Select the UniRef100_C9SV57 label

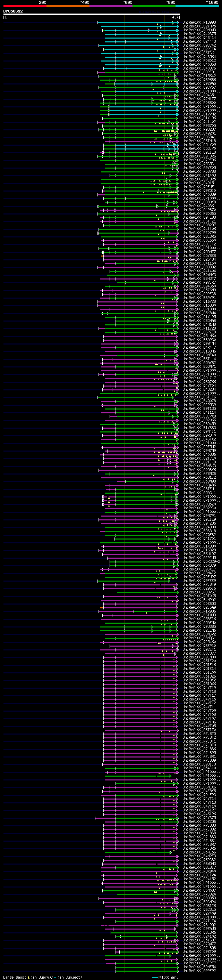199,88
